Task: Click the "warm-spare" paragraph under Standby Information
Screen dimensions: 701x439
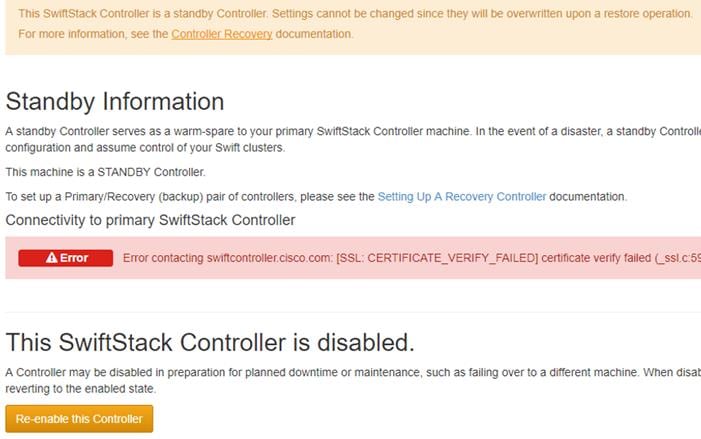Action: pos(353,139)
